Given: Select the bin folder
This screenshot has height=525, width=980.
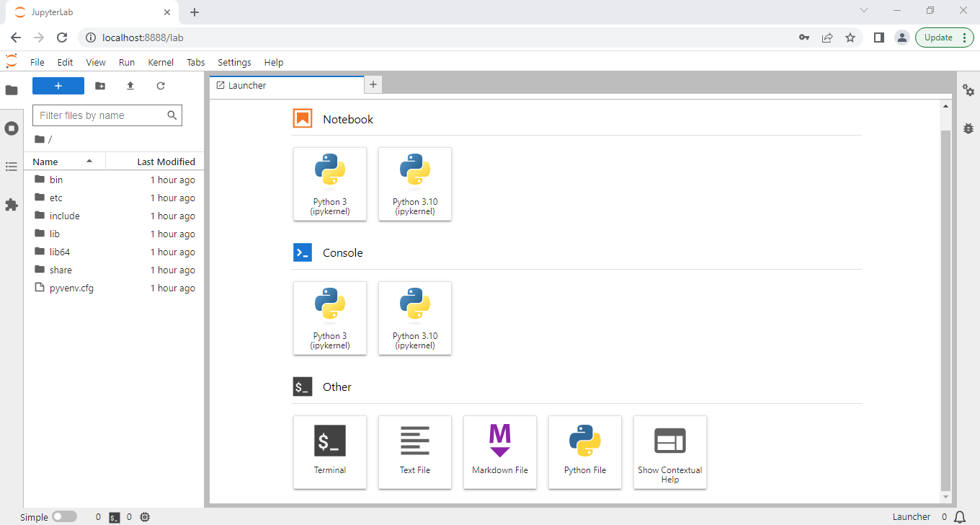Looking at the screenshot, I should [114, 180].
